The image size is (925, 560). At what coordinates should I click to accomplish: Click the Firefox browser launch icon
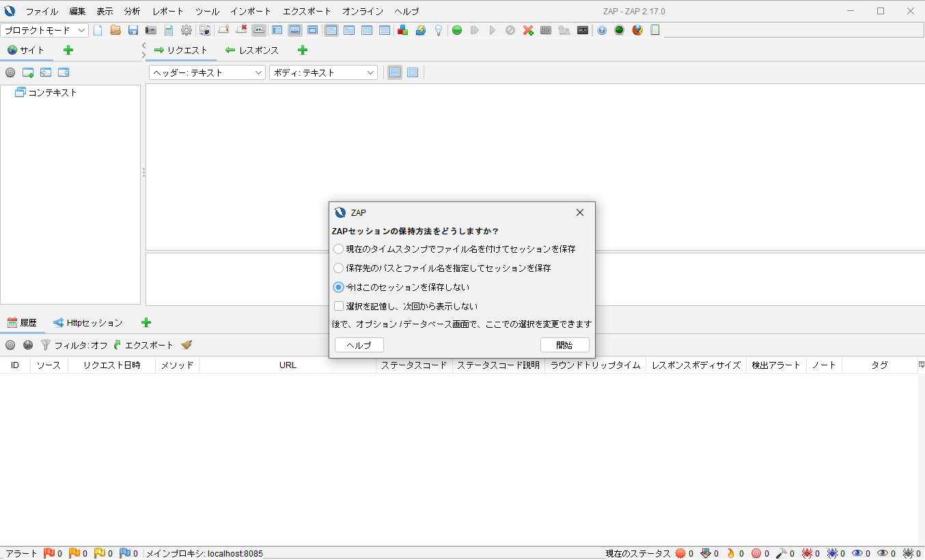click(637, 30)
